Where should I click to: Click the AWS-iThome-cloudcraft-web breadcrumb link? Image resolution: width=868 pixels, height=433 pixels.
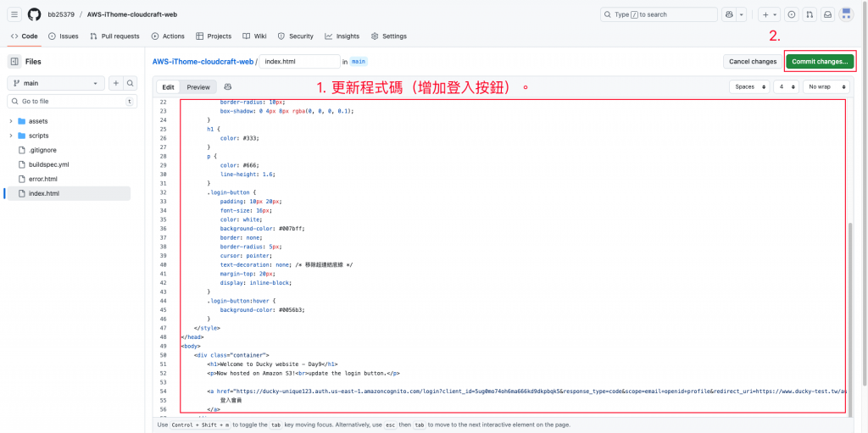point(203,62)
